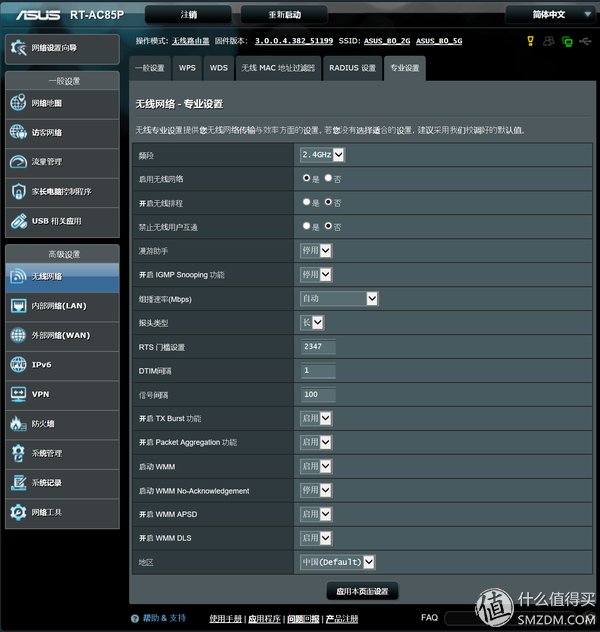This screenshot has height=632, width=600.
Task: Open the Guest Network icon
Action: 20,132
